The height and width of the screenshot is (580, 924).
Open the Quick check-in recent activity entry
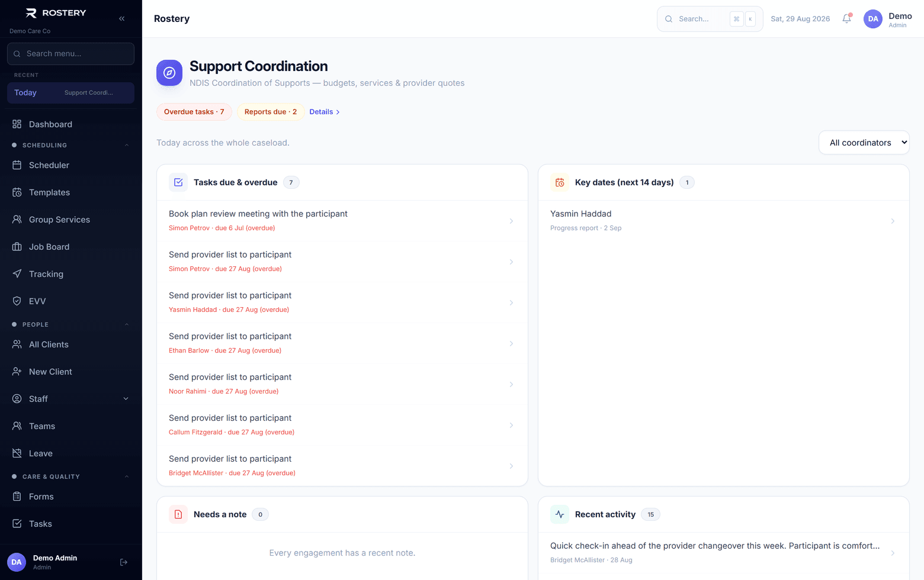coord(723,553)
